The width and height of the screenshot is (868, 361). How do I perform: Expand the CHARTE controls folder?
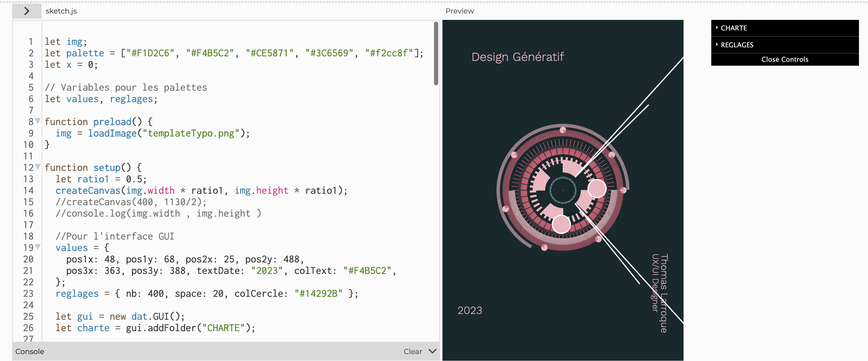click(x=734, y=28)
